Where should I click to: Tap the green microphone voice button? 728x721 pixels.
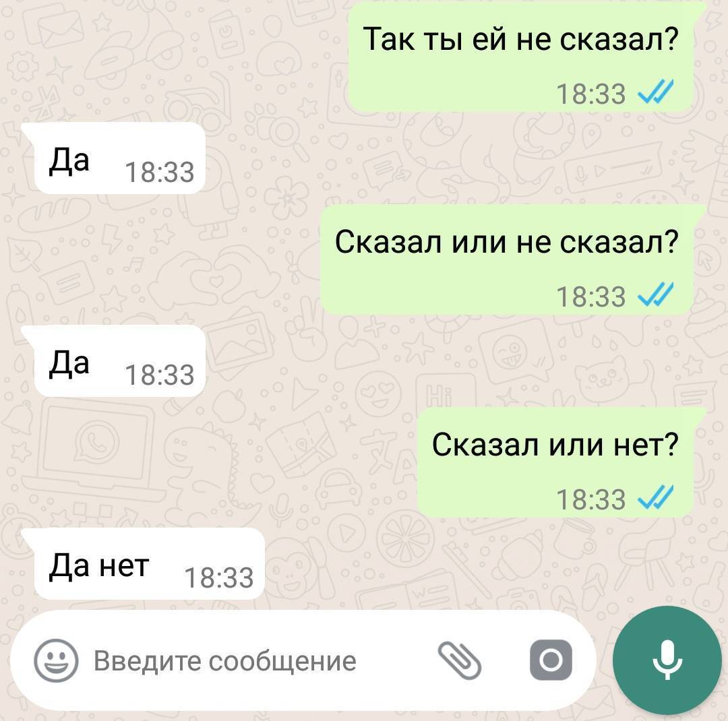pyautogui.click(x=667, y=660)
